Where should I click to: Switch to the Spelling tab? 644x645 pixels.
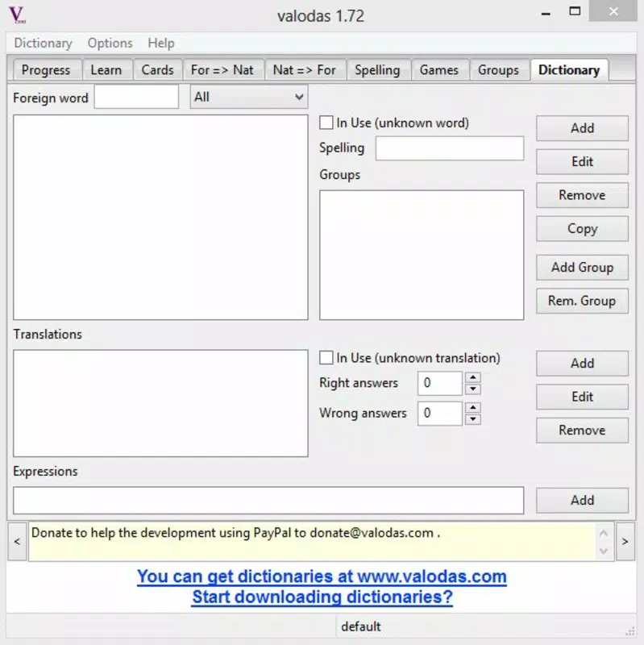(x=377, y=70)
